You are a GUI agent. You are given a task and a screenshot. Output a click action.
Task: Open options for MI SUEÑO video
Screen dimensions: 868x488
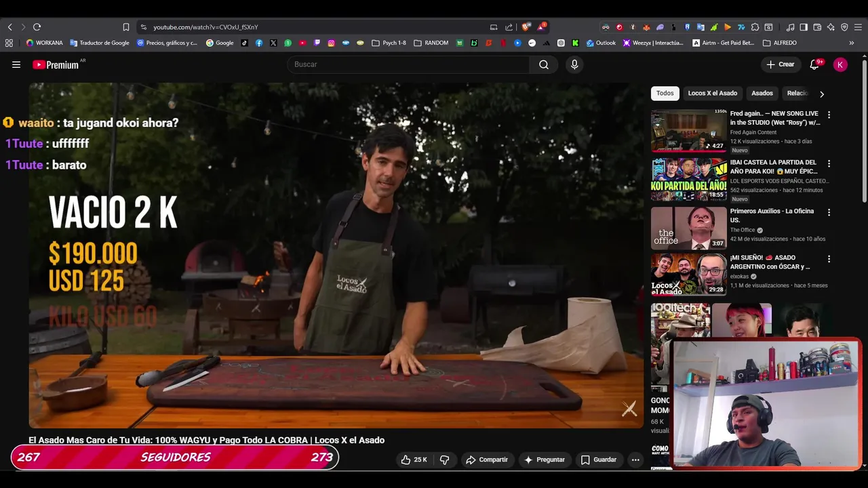point(829,259)
